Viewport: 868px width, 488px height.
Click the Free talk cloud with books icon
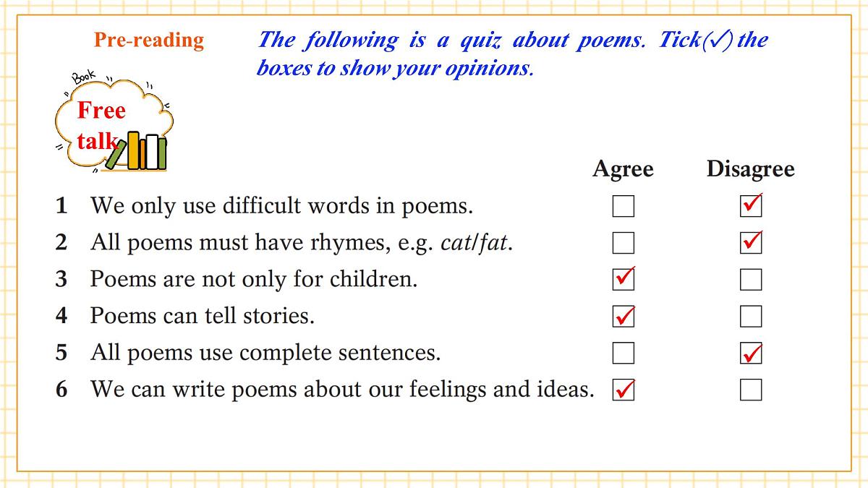click(114, 124)
